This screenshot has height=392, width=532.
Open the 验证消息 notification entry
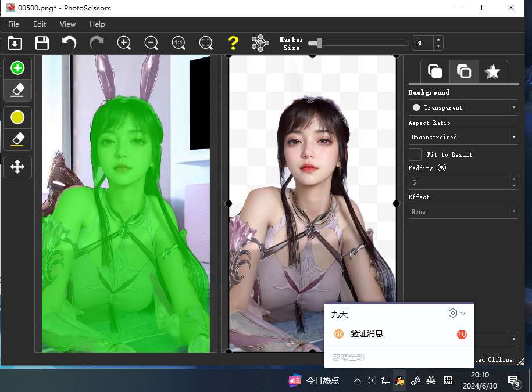point(366,334)
